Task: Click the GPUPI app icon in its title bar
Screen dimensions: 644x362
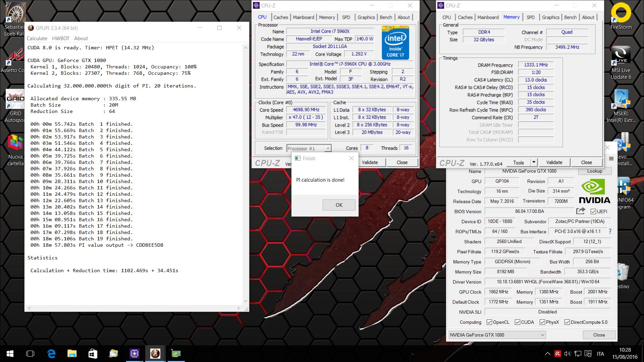Action: 31,28
